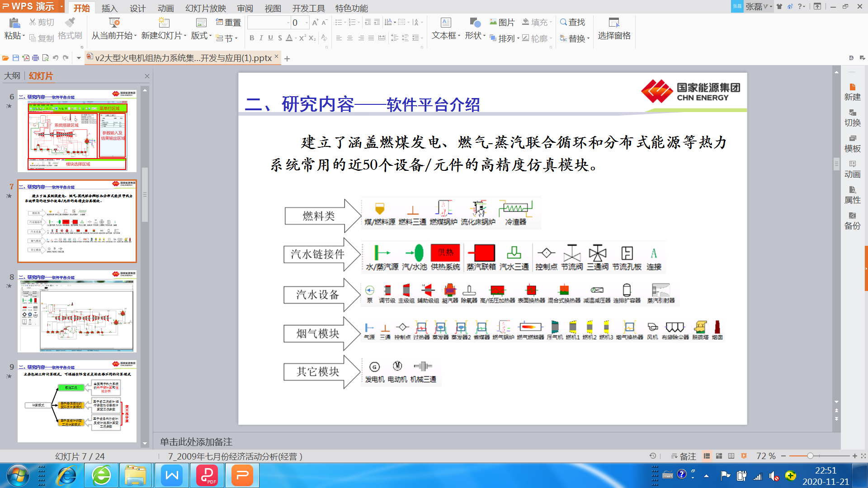This screenshot has width=868, height=488.
Task: Switch to Normal view in status bar
Action: (707, 456)
